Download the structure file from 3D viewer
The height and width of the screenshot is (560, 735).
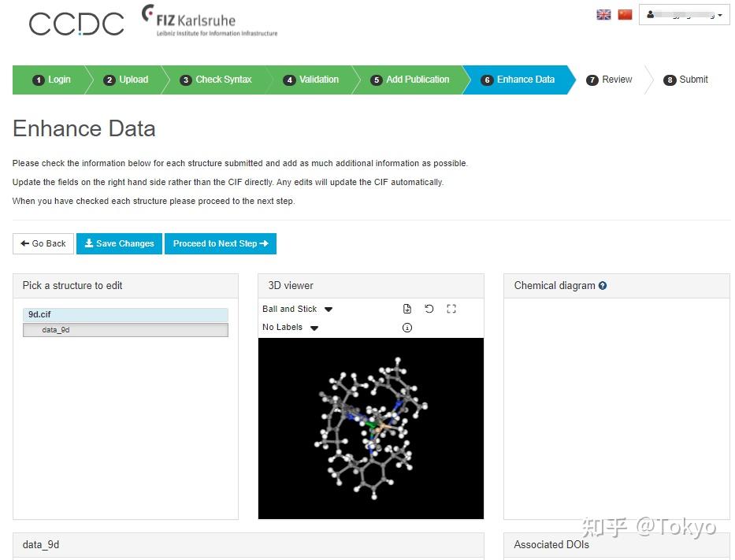tap(407, 309)
